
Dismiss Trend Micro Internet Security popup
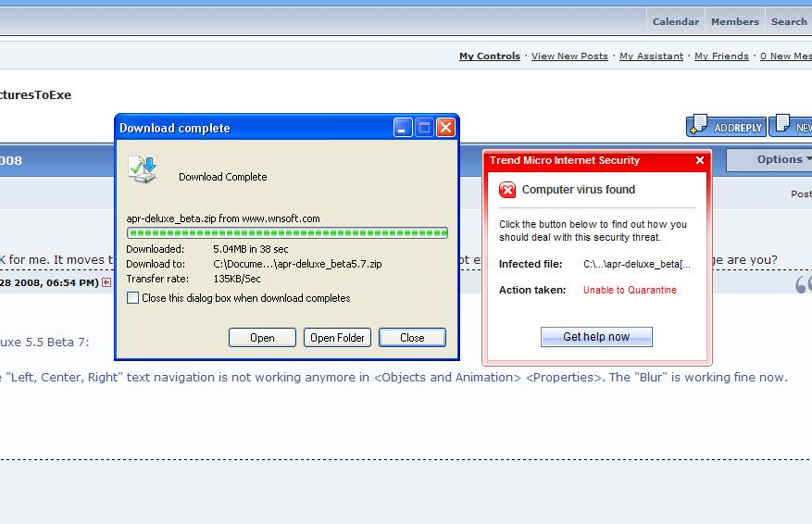coord(700,160)
